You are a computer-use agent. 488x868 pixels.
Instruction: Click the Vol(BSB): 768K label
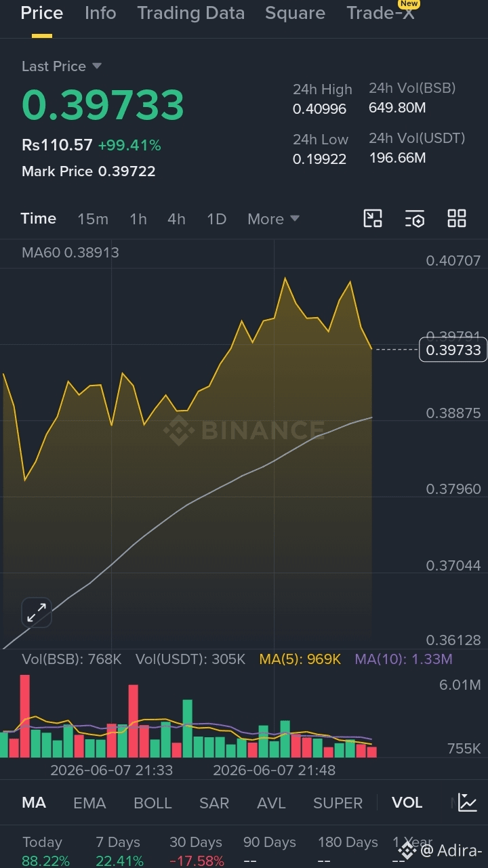72,659
